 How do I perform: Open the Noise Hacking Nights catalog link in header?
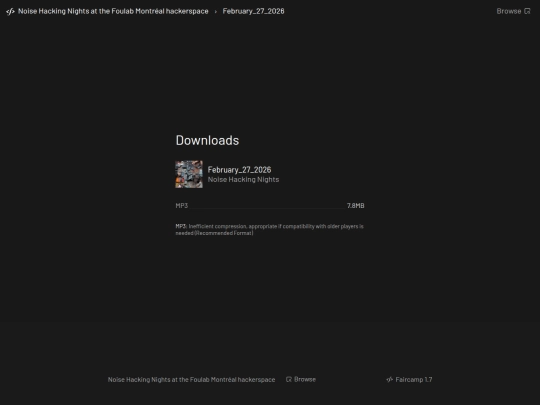(x=113, y=11)
